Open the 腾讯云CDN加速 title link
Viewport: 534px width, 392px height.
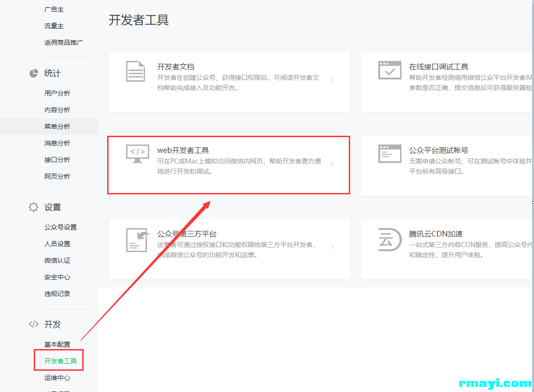point(436,234)
